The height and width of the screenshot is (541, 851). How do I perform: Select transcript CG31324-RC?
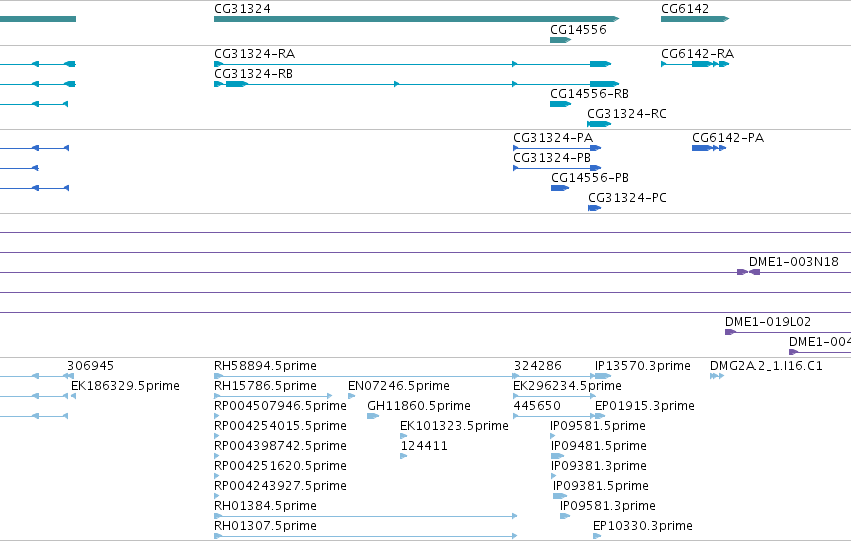(599, 124)
